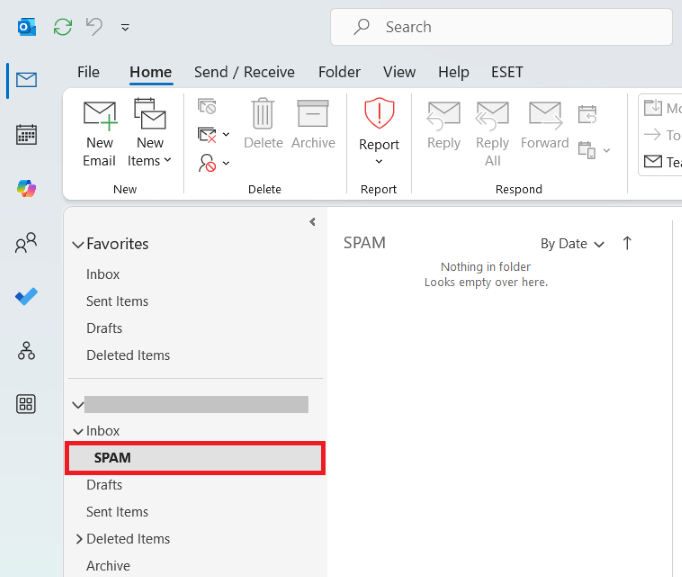The image size is (682, 577).
Task: Open the File menu tab
Action: 88,72
